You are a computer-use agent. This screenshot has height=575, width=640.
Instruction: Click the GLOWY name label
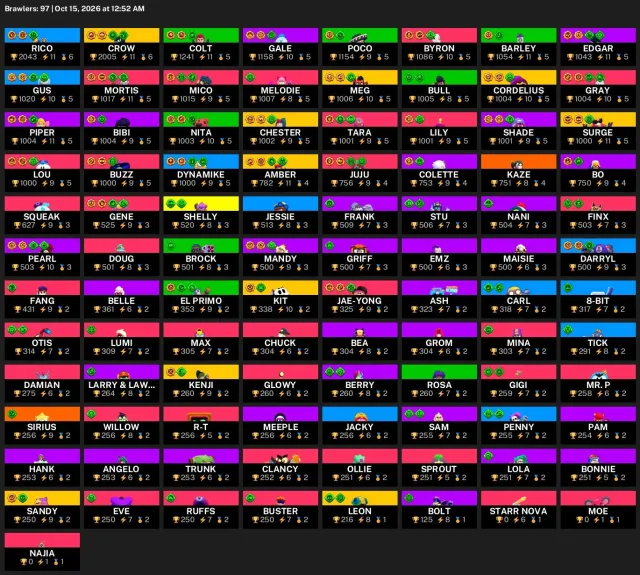pyautogui.click(x=280, y=385)
